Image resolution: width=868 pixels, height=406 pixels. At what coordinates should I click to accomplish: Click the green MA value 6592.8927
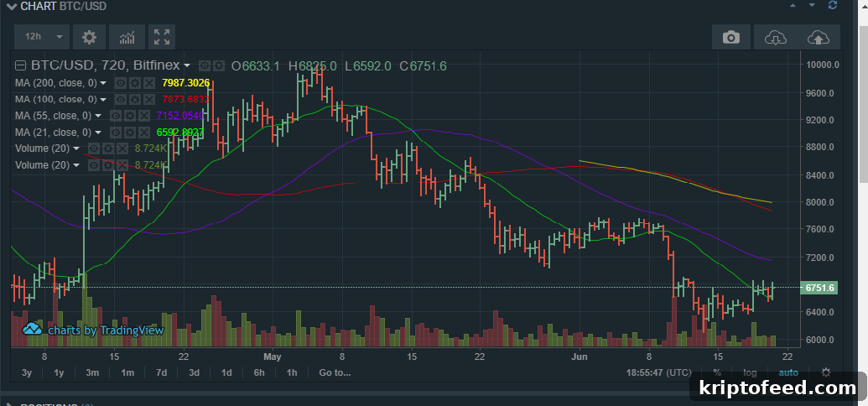[x=180, y=133]
